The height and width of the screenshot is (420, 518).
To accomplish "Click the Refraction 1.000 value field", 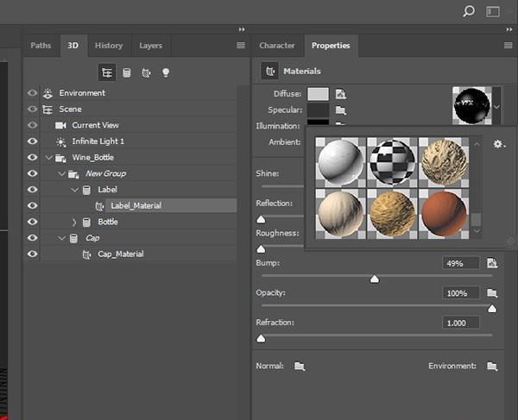I will point(460,323).
